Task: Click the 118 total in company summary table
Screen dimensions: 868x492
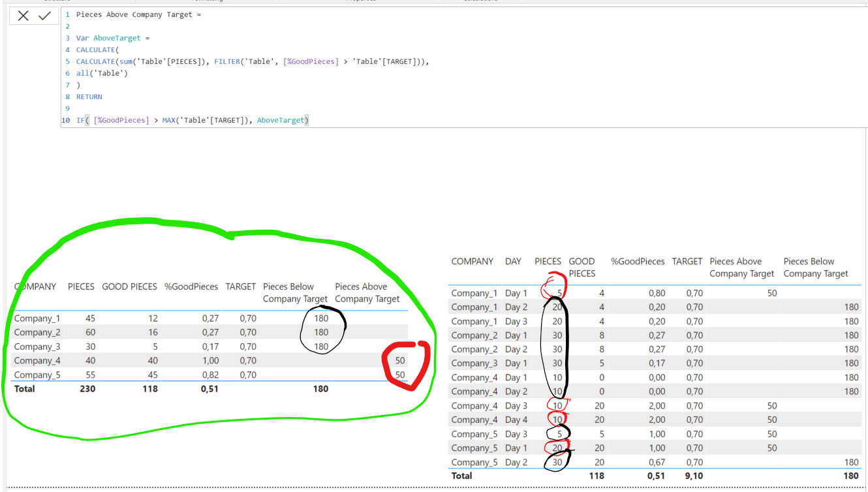Action: [x=149, y=389]
